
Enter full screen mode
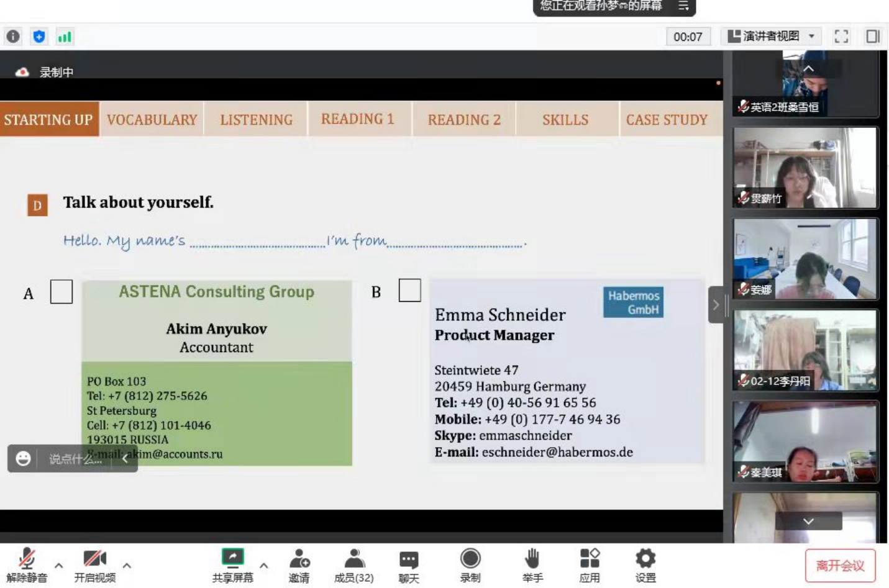(841, 37)
